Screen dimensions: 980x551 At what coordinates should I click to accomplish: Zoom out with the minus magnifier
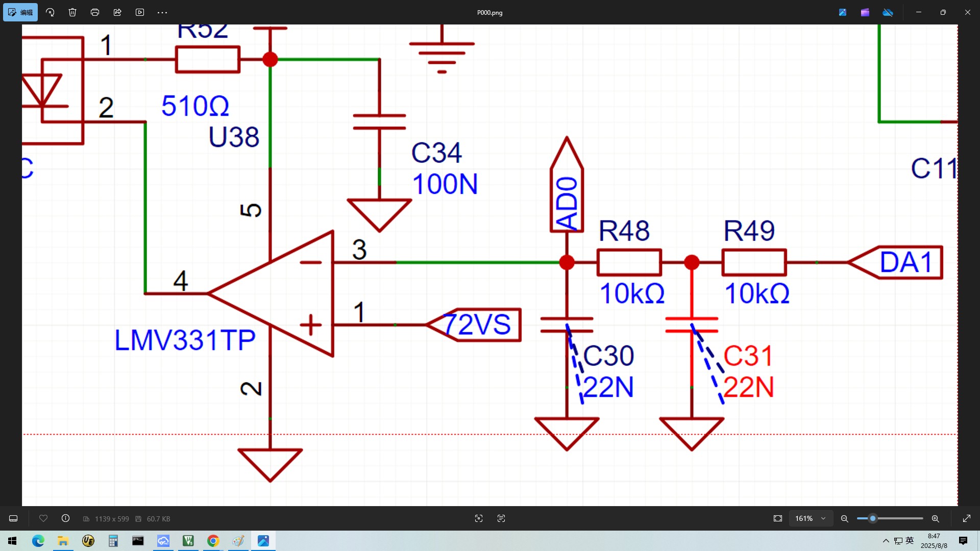(x=845, y=518)
